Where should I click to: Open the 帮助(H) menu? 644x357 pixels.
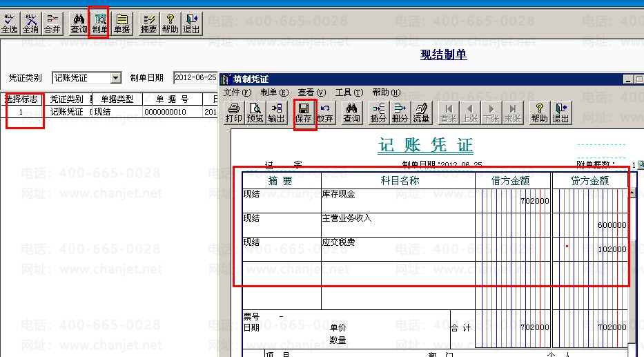tap(387, 93)
